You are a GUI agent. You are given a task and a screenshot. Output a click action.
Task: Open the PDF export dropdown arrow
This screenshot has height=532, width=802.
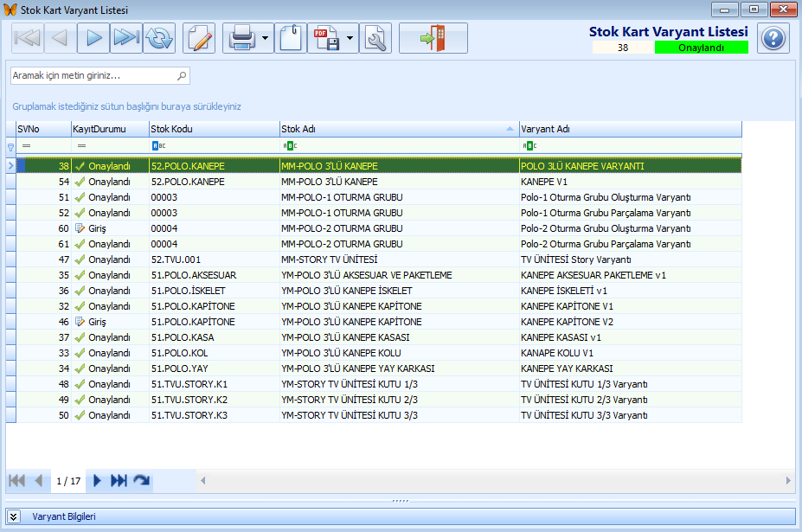[350, 38]
